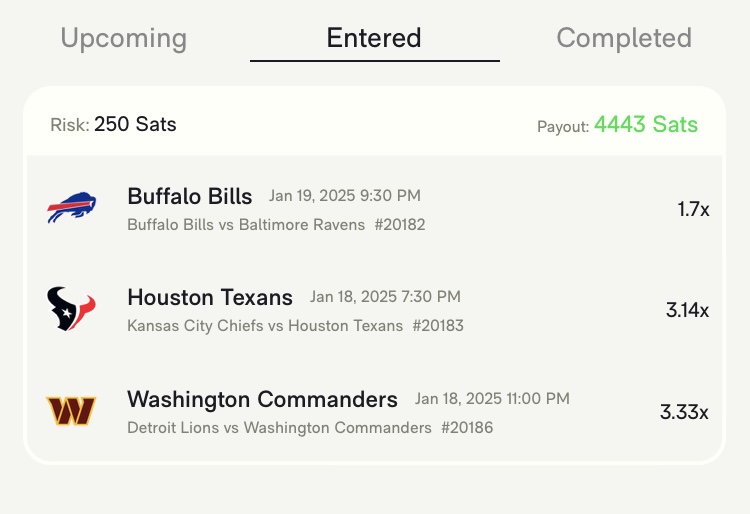Viewport: 750px width, 514px height.
Task: Open Kansas City Chiefs vs Houston Texans matchup
Action: tap(265, 326)
